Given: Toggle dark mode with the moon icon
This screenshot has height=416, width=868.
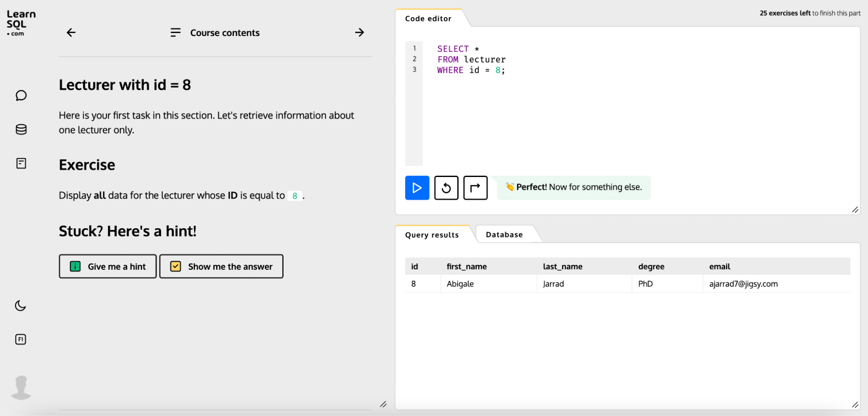Looking at the screenshot, I should click(x=20, y=306).
